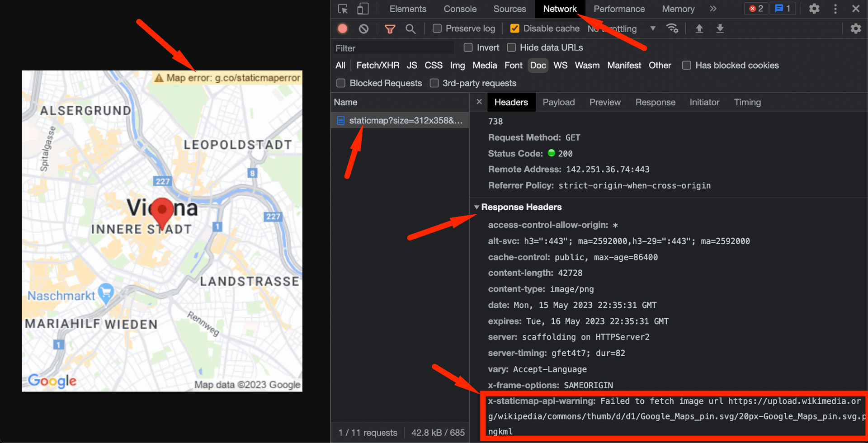The height and width of the screenshot is (443, 868).
Task: Switch to the Console tab
Action: pos(460,9)
